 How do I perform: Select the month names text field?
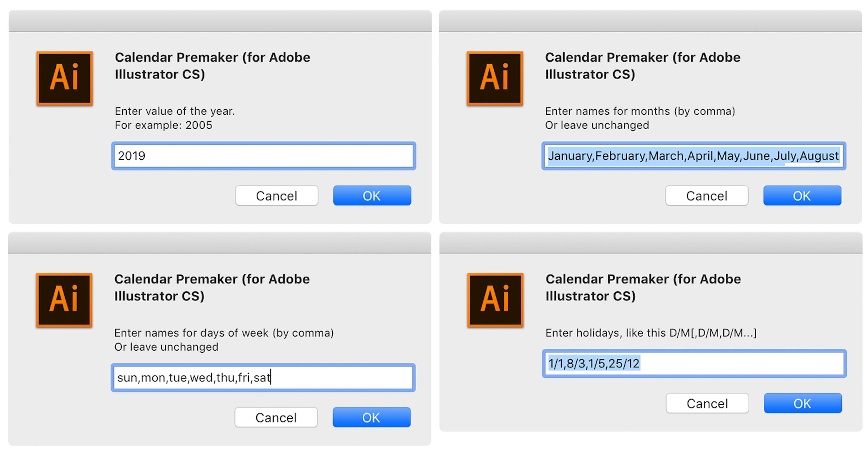694,156
